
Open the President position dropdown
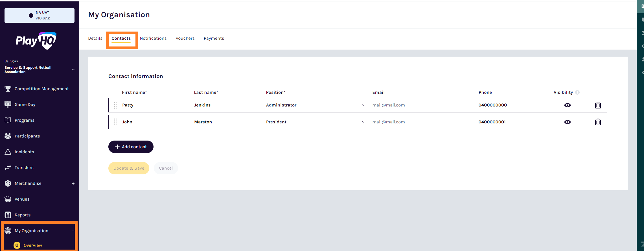click(316, 122)
